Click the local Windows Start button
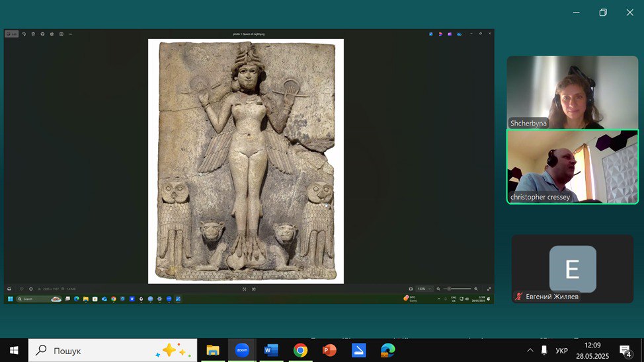The image size is (644, 362). [x=13, y=351]
